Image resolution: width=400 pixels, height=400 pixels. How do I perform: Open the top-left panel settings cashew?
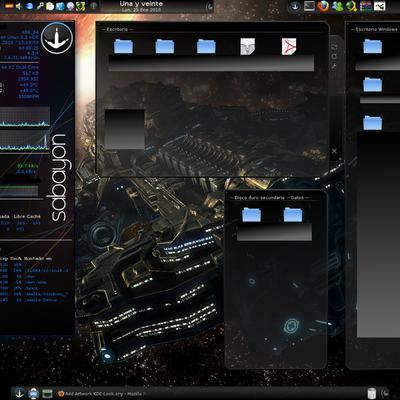click(209, 6)
